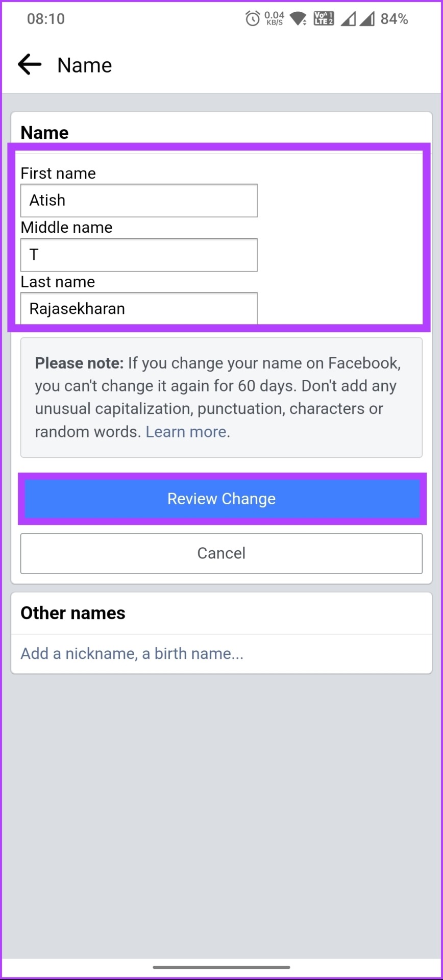Screen dimensions: 443x980
Task: Tap the back arrow icon
Action: pos(29,65)
